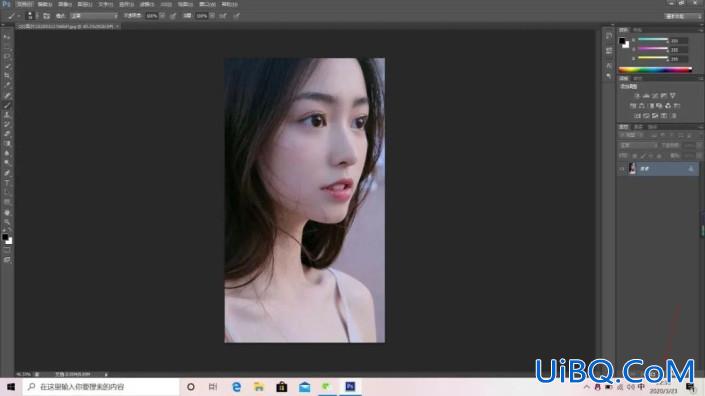Switch to the Channels tab beside Layers
The height and width of the screenshot is (396, 705).
point(638,127)
